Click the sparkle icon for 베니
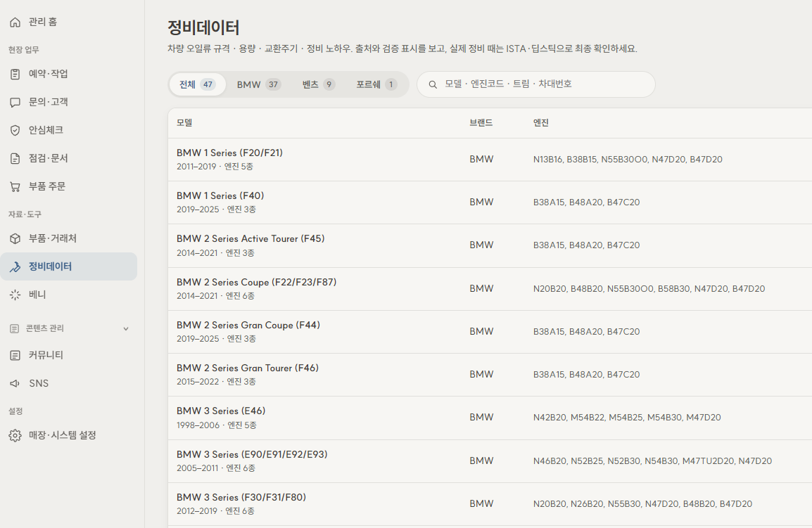 click(x=15, y=295)
